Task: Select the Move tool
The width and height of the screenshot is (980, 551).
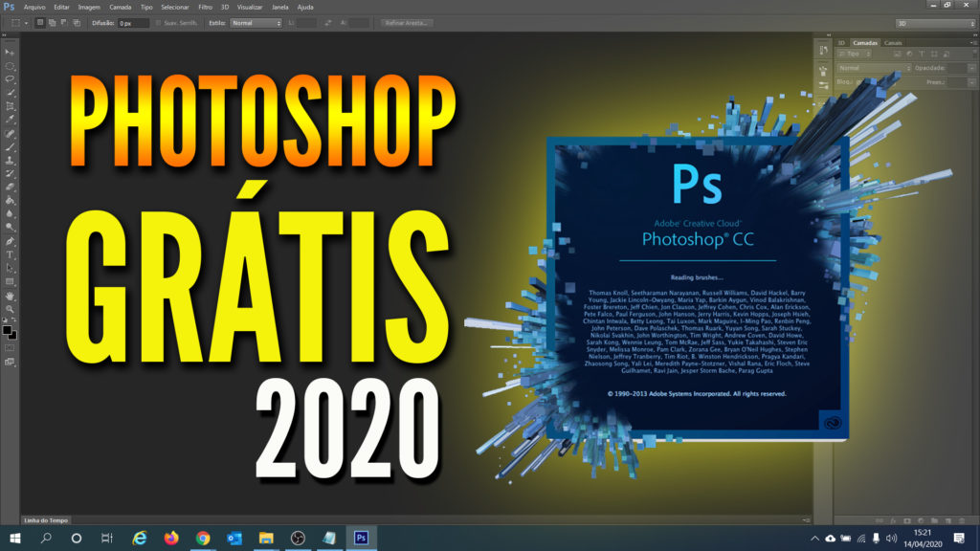Action: coord(10,53)
